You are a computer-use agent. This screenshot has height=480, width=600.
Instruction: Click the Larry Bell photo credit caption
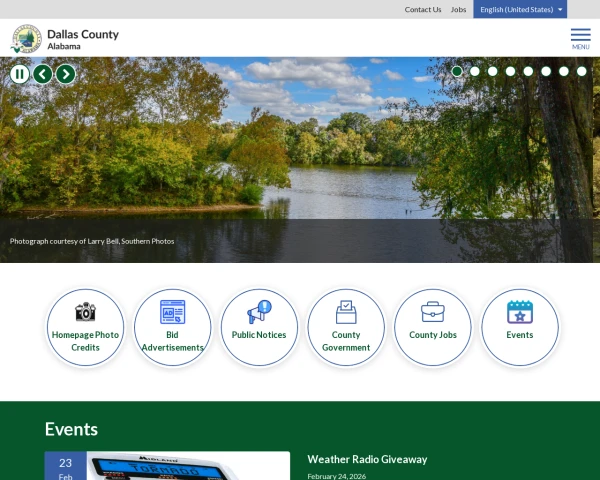92,241
